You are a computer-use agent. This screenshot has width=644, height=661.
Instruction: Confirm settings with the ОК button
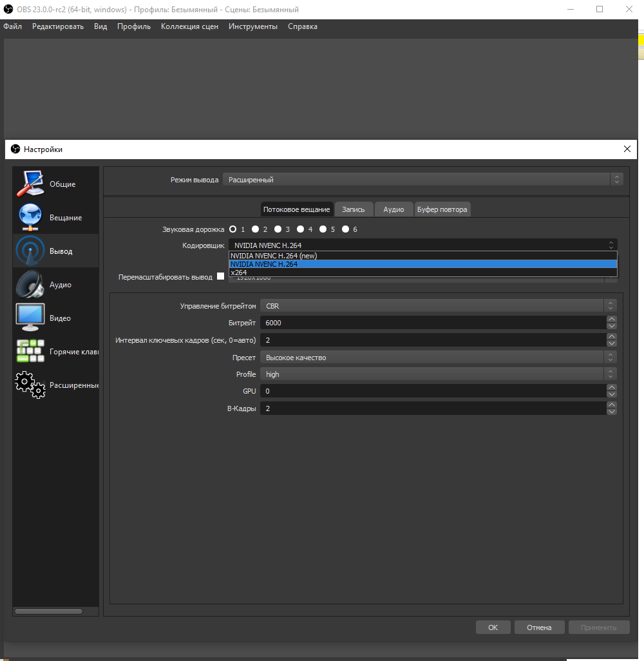tap(493, 627)
